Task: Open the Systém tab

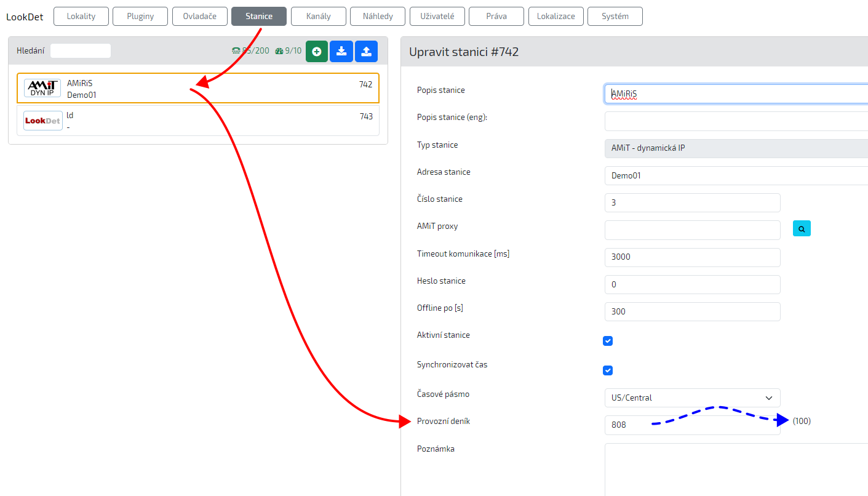Action: (615, 17)
